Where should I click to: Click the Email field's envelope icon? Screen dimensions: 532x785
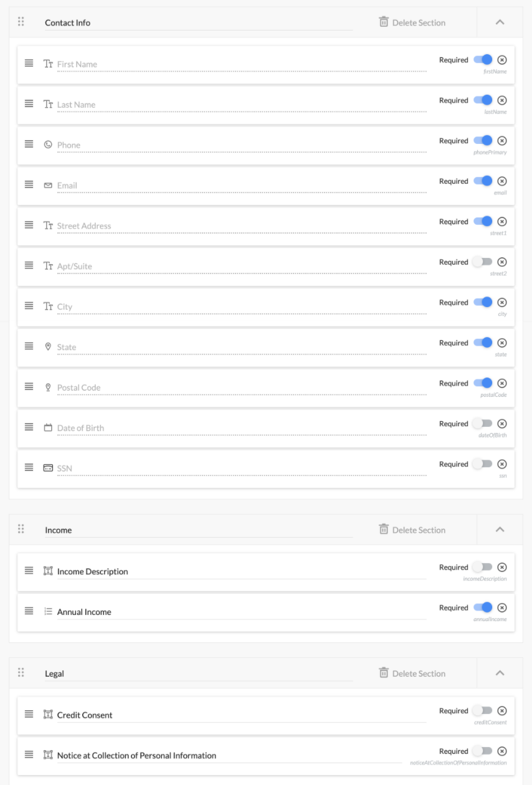48,185
